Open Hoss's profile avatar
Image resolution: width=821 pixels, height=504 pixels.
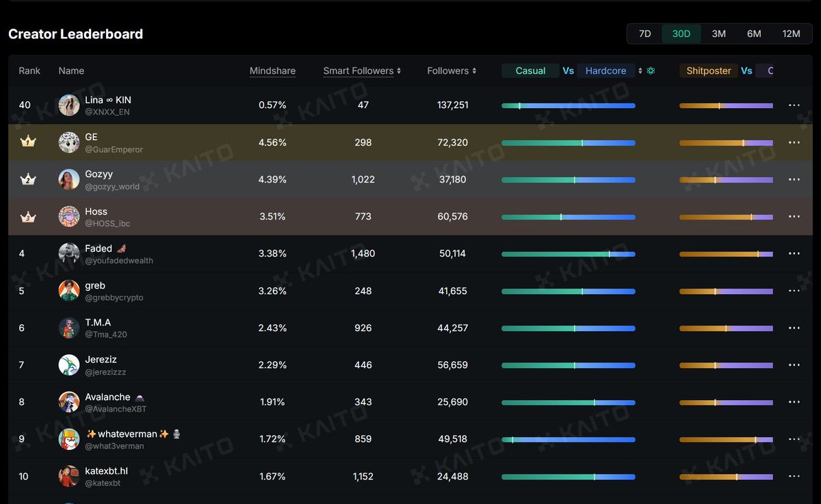tap(69, 217)
